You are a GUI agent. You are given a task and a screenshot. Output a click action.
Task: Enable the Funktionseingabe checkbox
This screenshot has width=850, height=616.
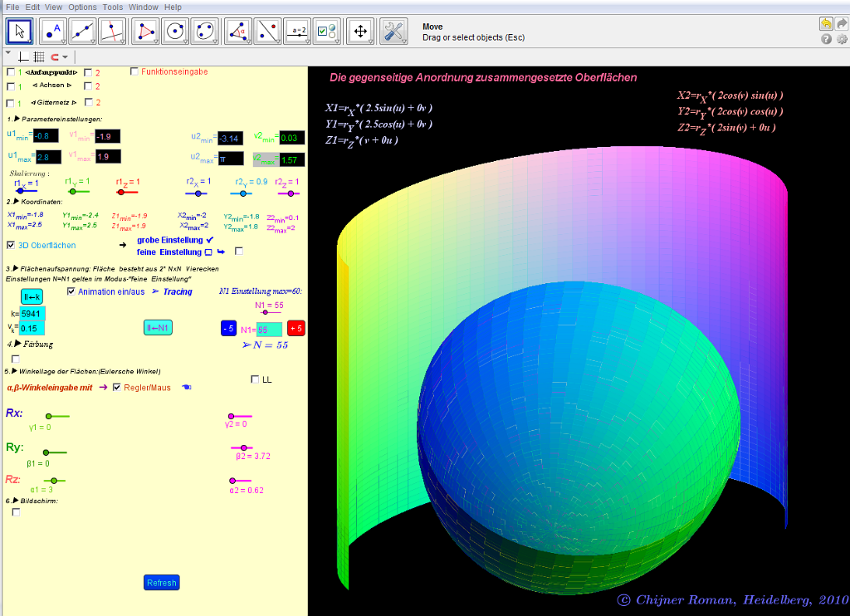[x=135, y=71]
